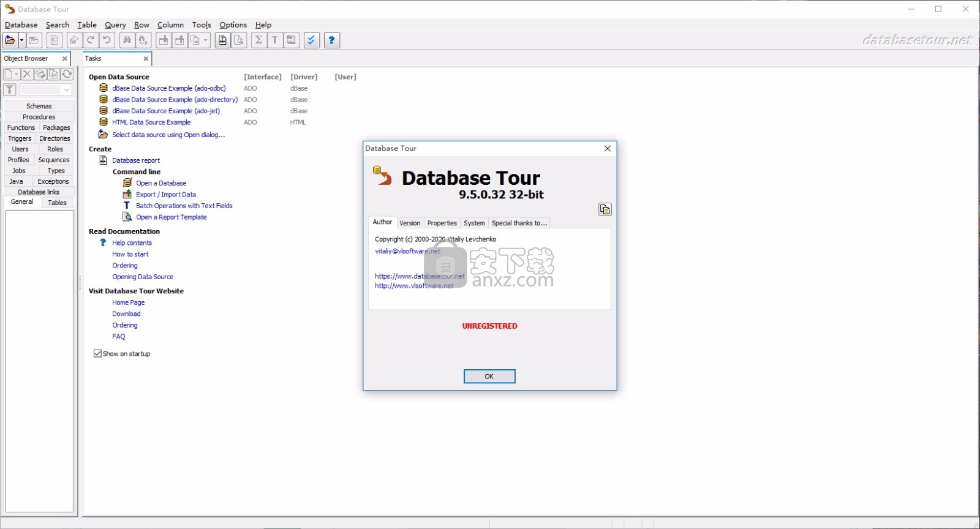Open the Query menu

(x=115, y=25)
